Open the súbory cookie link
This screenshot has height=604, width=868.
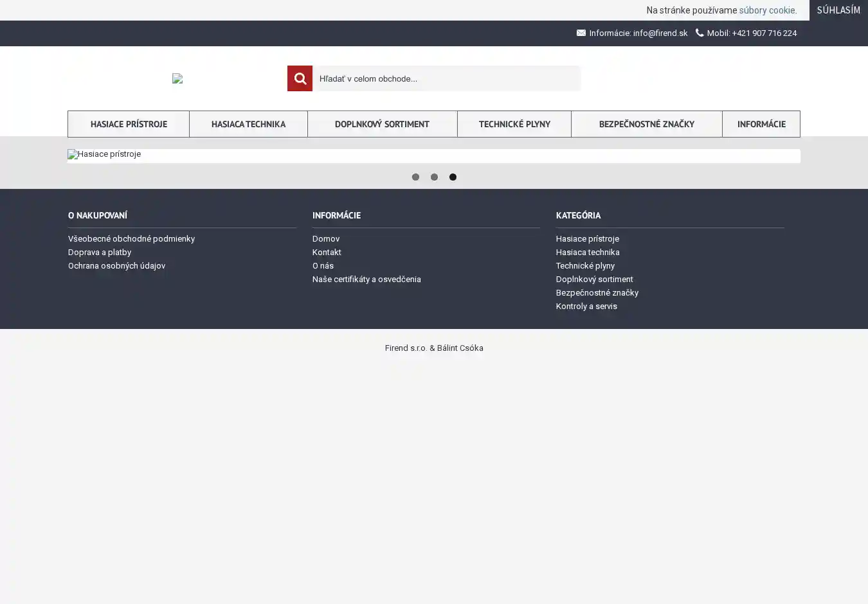[767, 10]
